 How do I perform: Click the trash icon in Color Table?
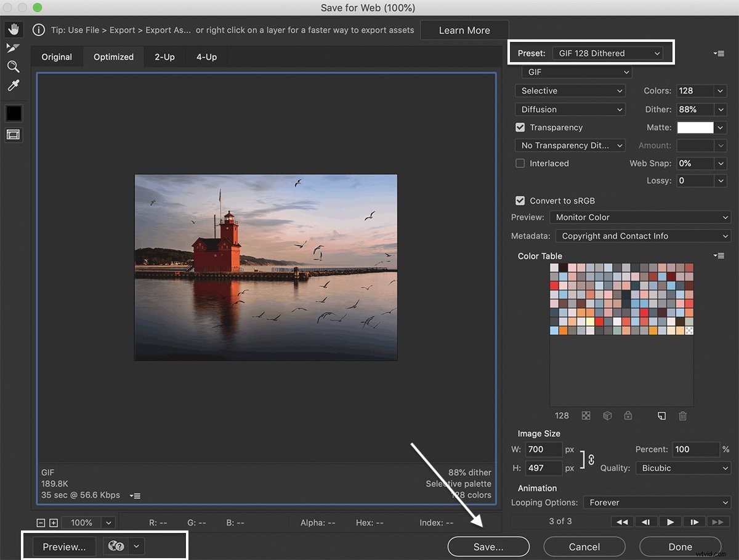point(682,415)
